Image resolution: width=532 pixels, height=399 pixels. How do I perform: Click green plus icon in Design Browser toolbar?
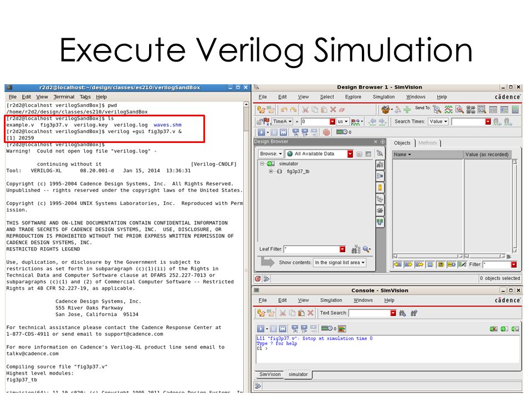tap(407, 110)
